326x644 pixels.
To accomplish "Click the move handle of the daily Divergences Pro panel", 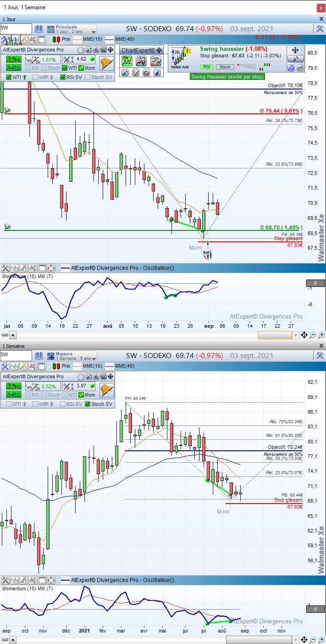I will [111, 50].
